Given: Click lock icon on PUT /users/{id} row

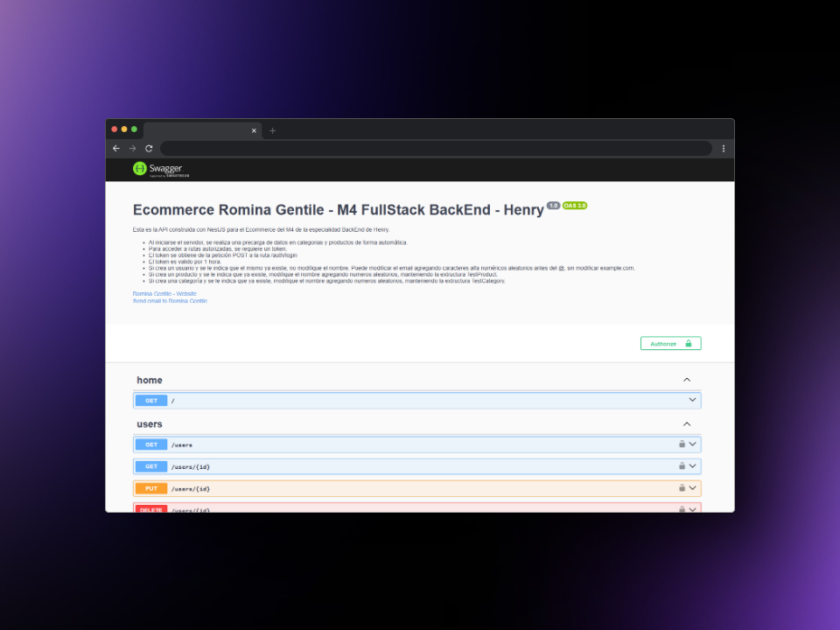Looking at the screenshot, I should 682,488.
